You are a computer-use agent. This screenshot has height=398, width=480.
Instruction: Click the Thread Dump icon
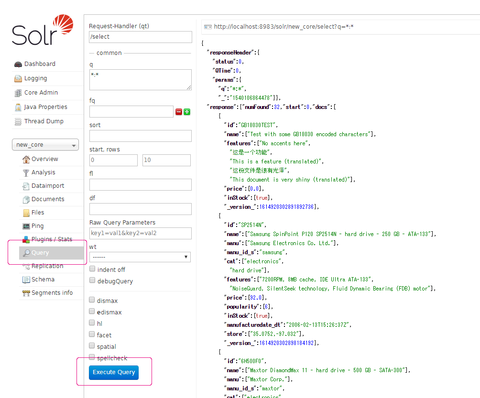click(18, 121)
